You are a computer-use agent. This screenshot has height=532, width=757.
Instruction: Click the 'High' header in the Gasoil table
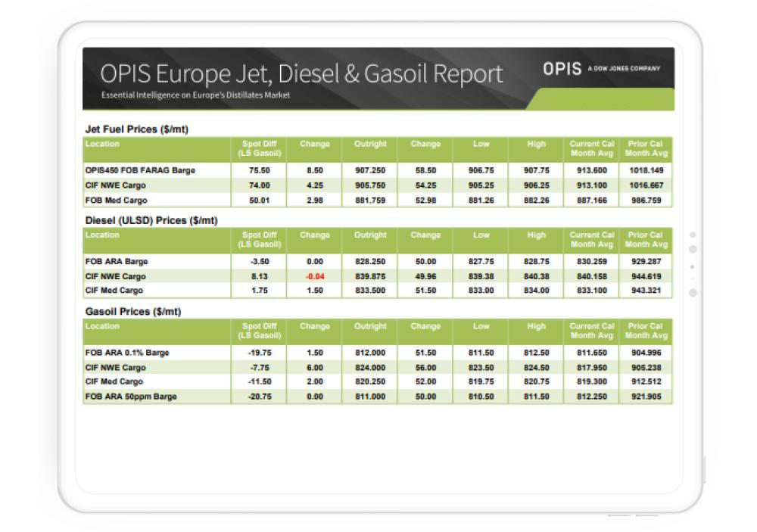pos(537,326)
